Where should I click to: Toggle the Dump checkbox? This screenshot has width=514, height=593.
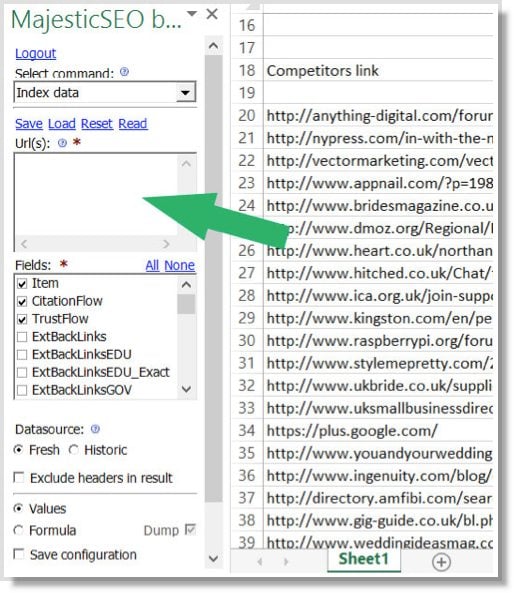190,530
